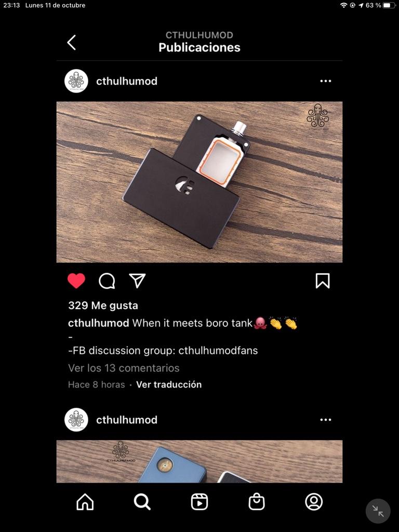The height and width of the screenshot is (532, 399).
Task: Tap the Home tab in bottom bar
Action: (x=85, y=502)
